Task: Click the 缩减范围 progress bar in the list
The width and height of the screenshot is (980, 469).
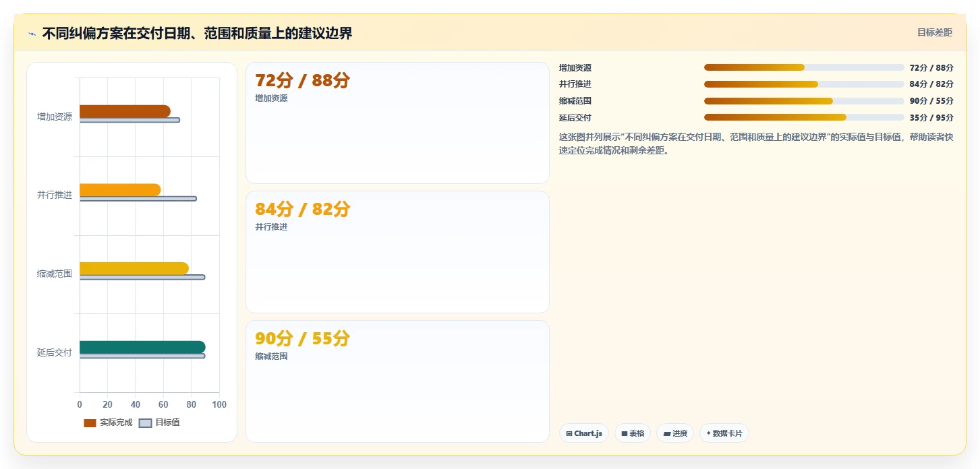Action: point(804,101)
